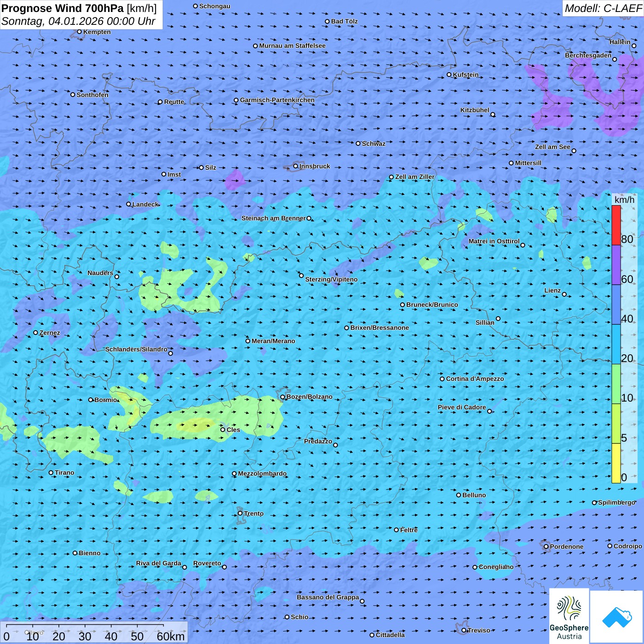The height and width of the screenshot is (644, 644).
Task: Click the Bassano del Grappa label
Action: (328, 597)
